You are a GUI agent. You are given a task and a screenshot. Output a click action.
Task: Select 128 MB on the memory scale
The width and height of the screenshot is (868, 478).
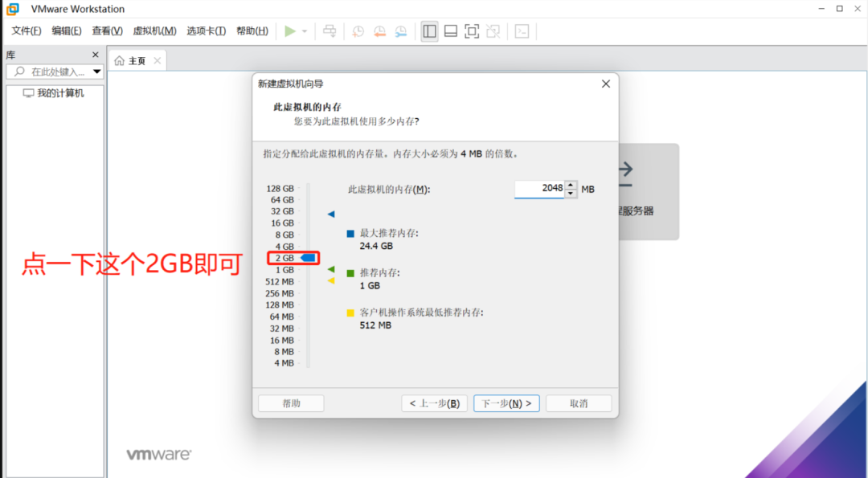280,304
